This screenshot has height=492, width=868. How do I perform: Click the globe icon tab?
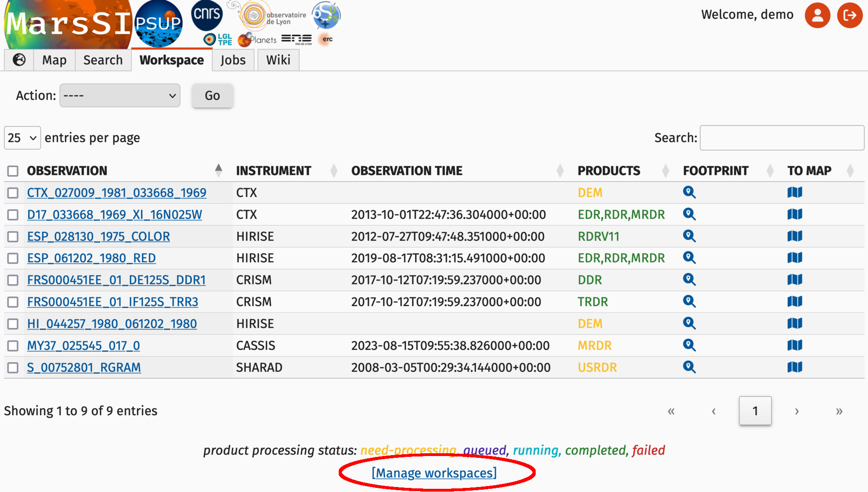19,60
